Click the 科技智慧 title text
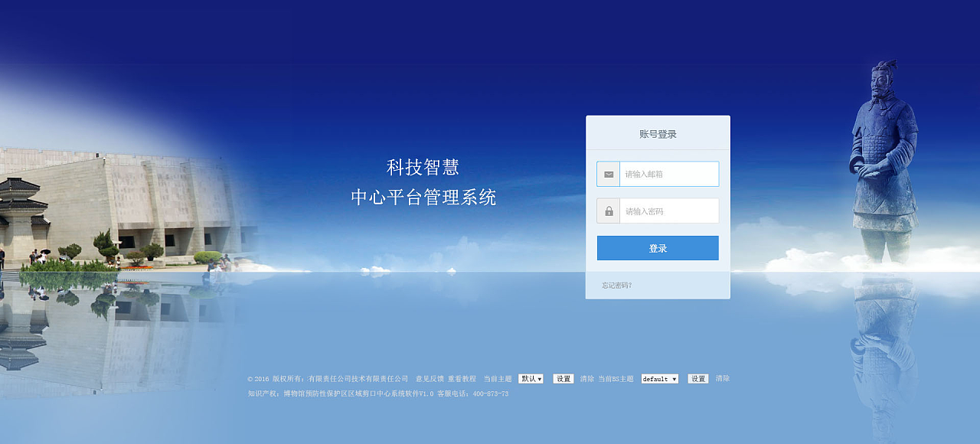The height and width of the screenshot is (444, 980). click(x=423, y=167)
